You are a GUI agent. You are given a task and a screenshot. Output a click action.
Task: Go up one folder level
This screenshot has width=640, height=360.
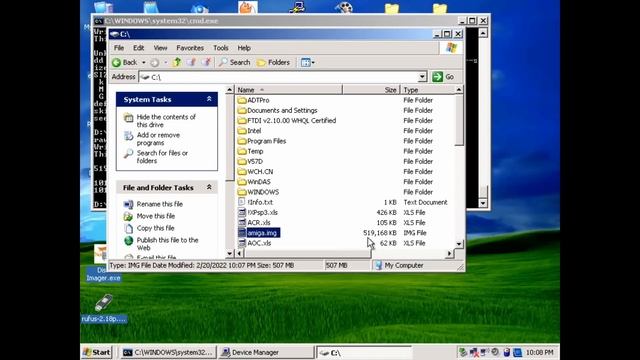click(177, 62)
